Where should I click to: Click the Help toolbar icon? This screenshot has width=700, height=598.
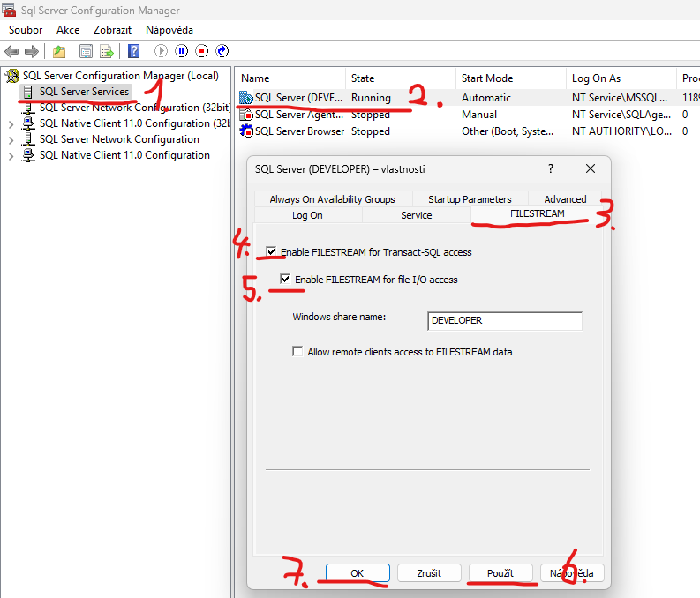(x=133, y=51)
